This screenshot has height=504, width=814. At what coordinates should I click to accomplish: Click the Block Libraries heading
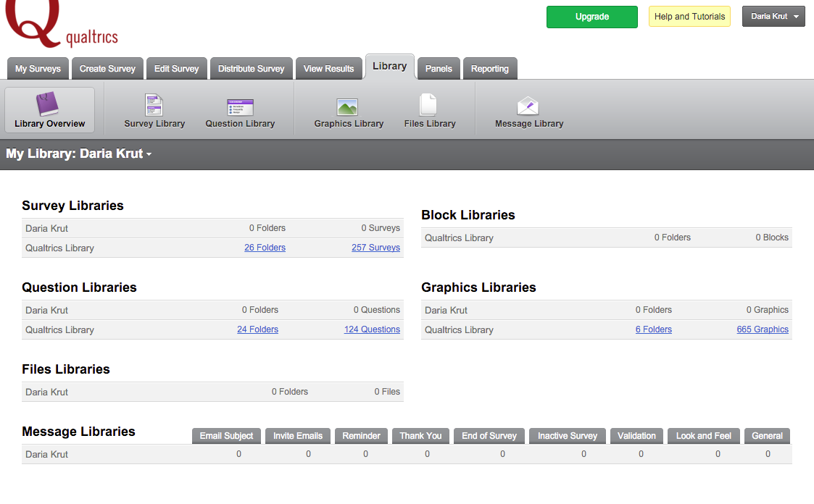tap(468, 214)
